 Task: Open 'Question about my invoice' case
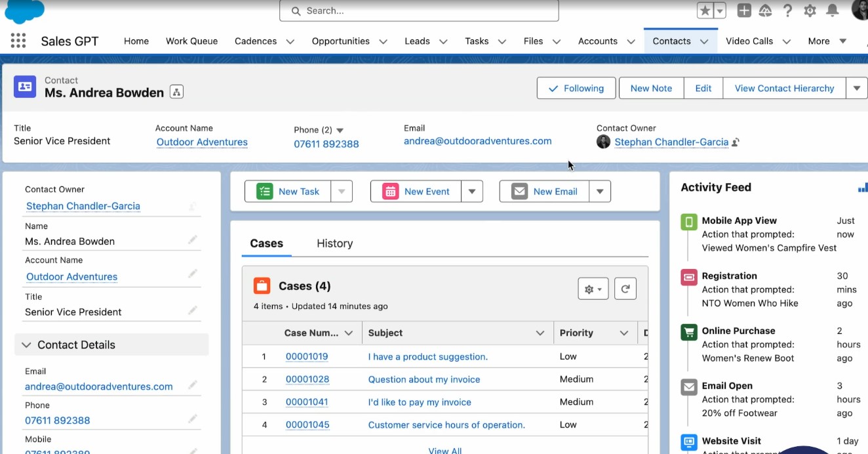point(424,379)
